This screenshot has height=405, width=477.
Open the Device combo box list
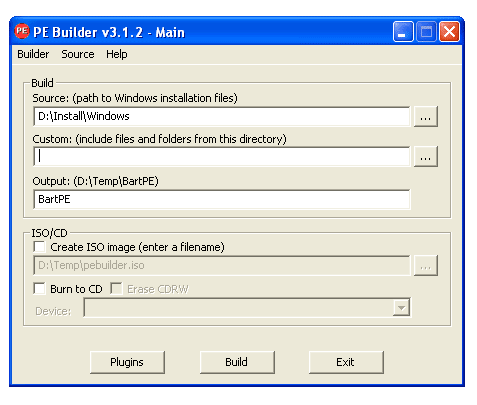(x=247, y=308)
